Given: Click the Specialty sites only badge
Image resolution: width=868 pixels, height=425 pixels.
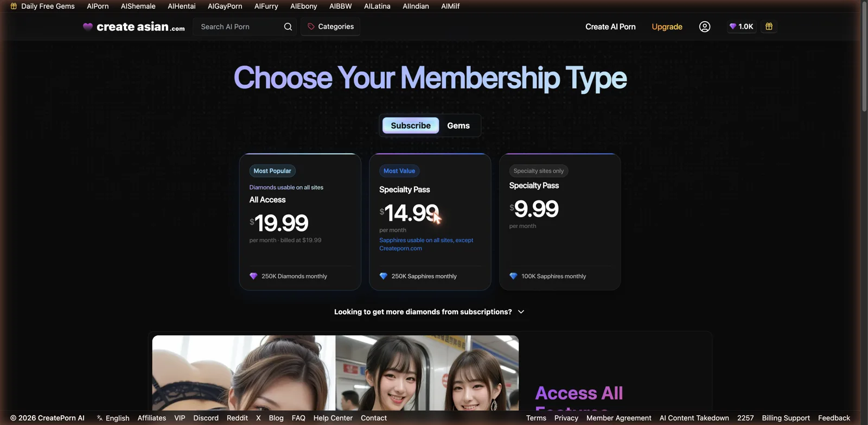Looking at the screenshot, I should [539, 171].
